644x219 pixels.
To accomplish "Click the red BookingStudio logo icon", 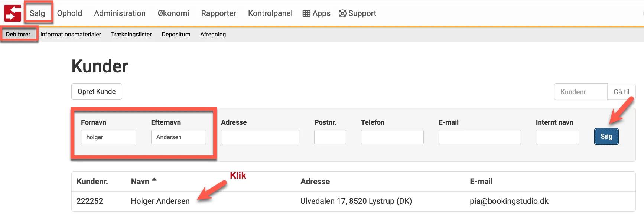I will pyautogui.click(x=12, y=13).
